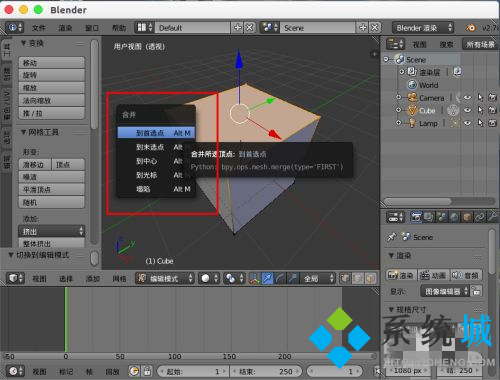The width and height of the screenshot is (500, 380).
Task: Toggle Cube selectability cursor icon
Action: 480,110
